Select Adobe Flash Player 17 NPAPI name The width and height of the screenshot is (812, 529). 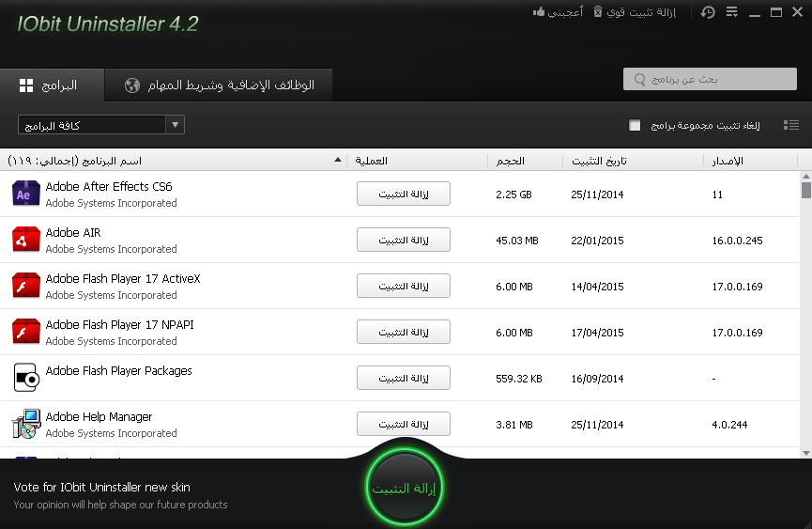[119, 325]
